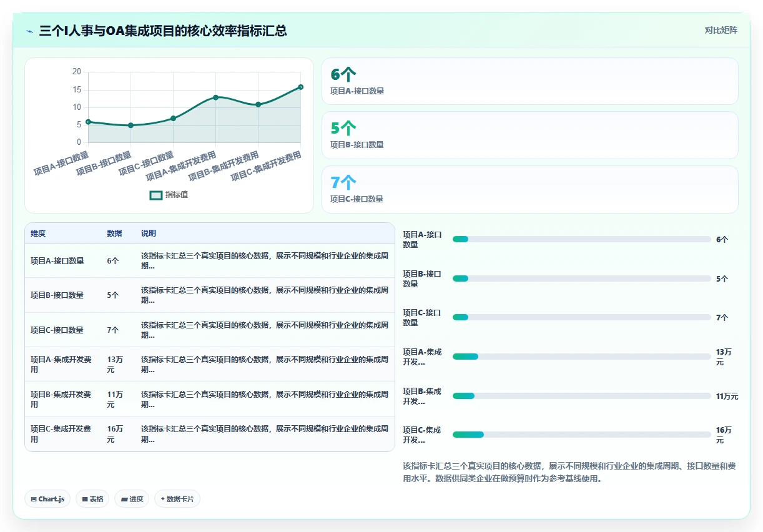This screenshot has width=763, height=532.
Task: Click the summary paragraph under the progress bars
Action: (569, 473)
